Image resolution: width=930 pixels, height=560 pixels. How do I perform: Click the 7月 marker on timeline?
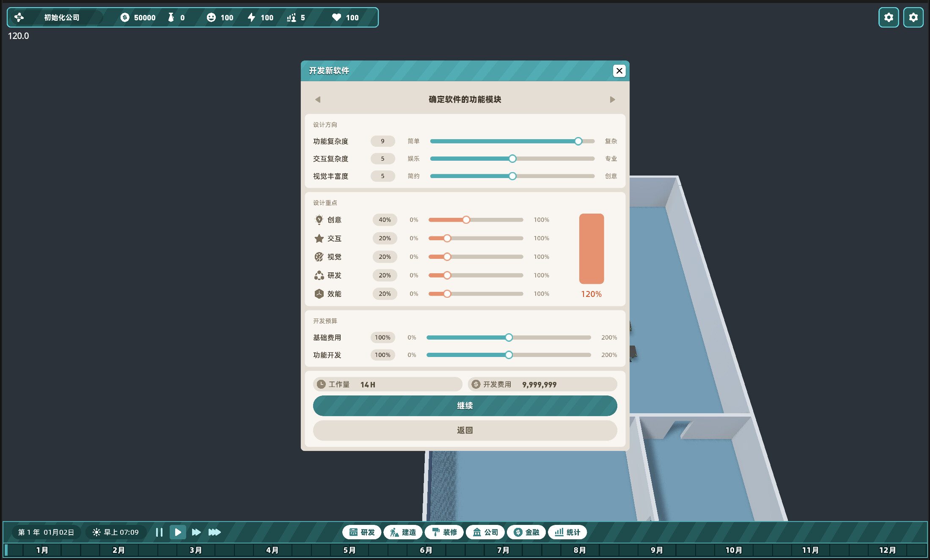(503, 550)
